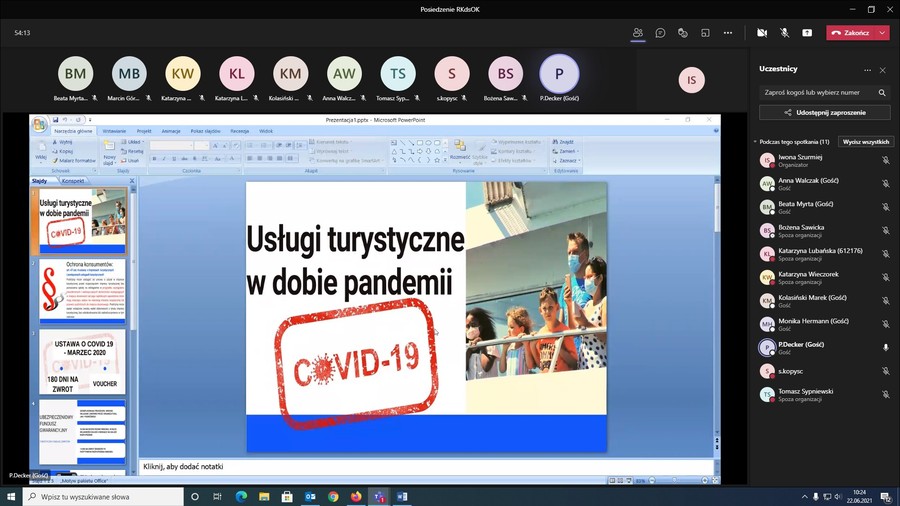
Task: Click search icon in invite field
Action: point(882,92)
